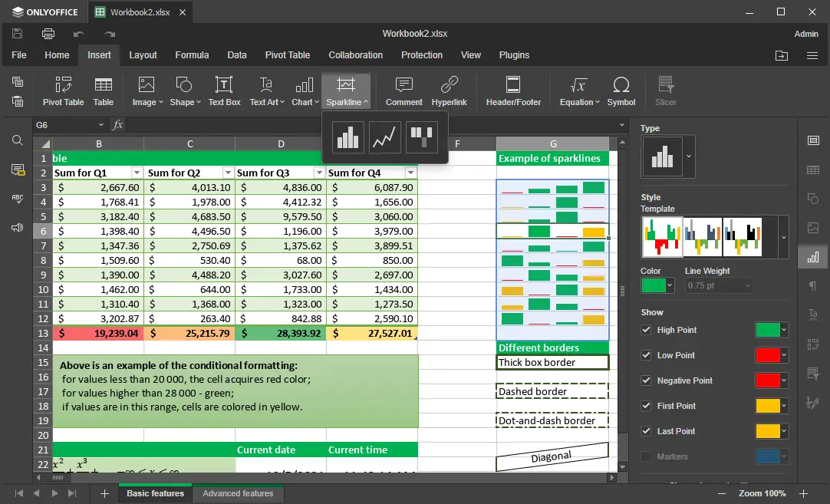Open the Formula ribbon tab
This screenshot has height=504, width=830.
click(192, 55)
